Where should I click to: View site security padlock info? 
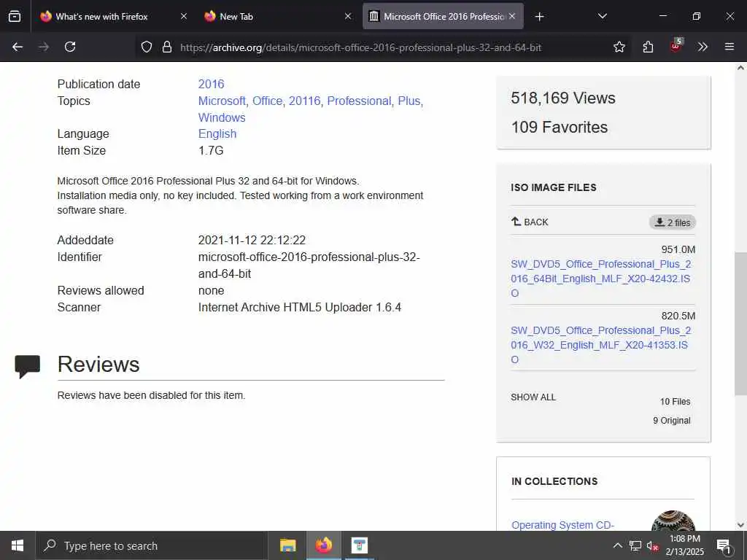pyautogui.click(x=167, y=47)
